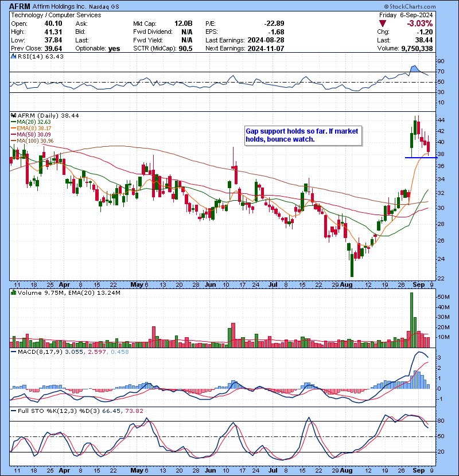Click the -3.03% change value
The width and height of the screenshot is (459, 476).
(x=420, y=24)
